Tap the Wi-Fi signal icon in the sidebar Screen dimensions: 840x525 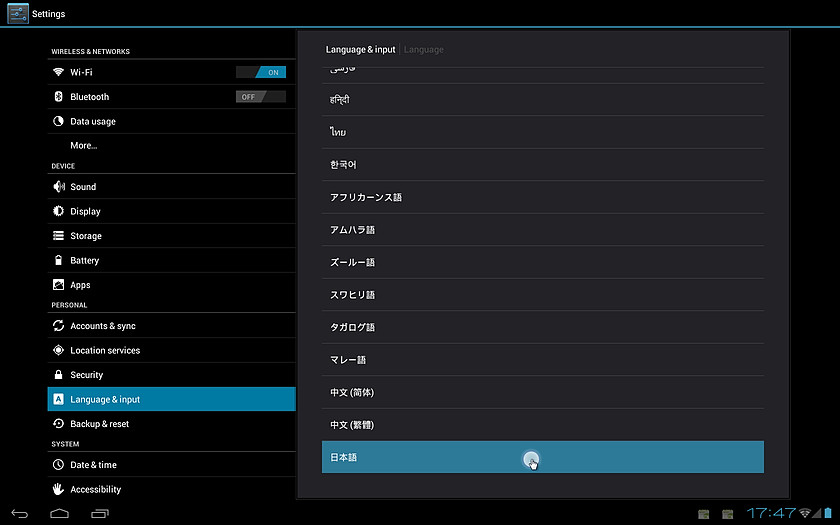pyautogui.click(x=58, y=72)
